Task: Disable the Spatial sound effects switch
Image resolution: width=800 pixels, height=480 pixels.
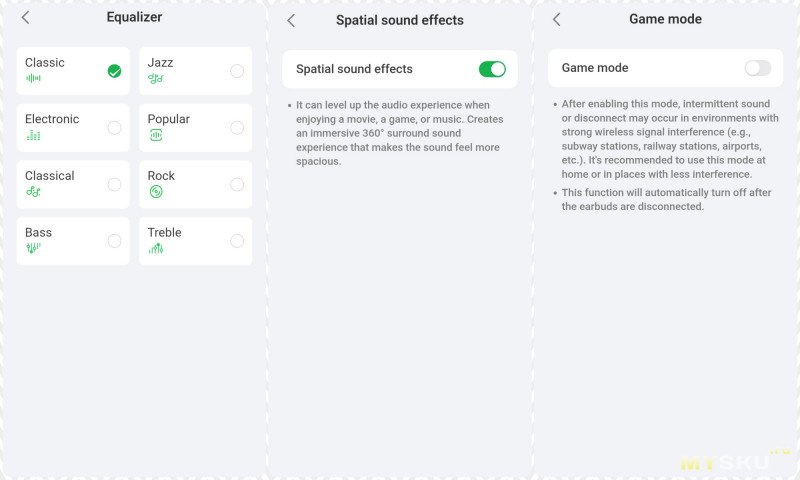Action: click(492, 69)
